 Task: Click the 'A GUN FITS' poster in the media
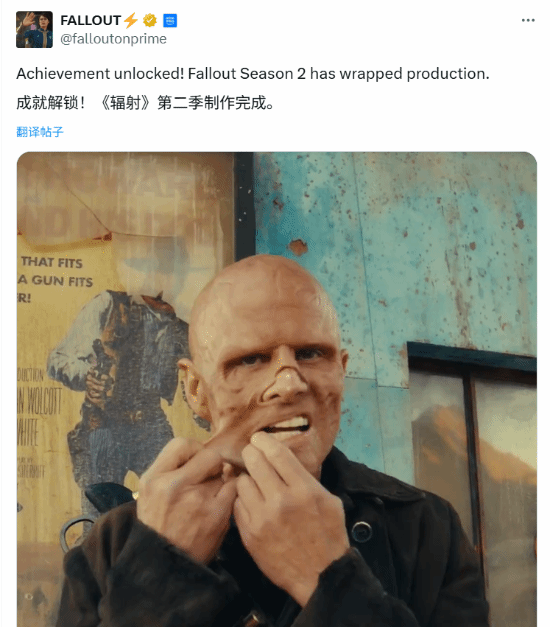tap(56, 280)
